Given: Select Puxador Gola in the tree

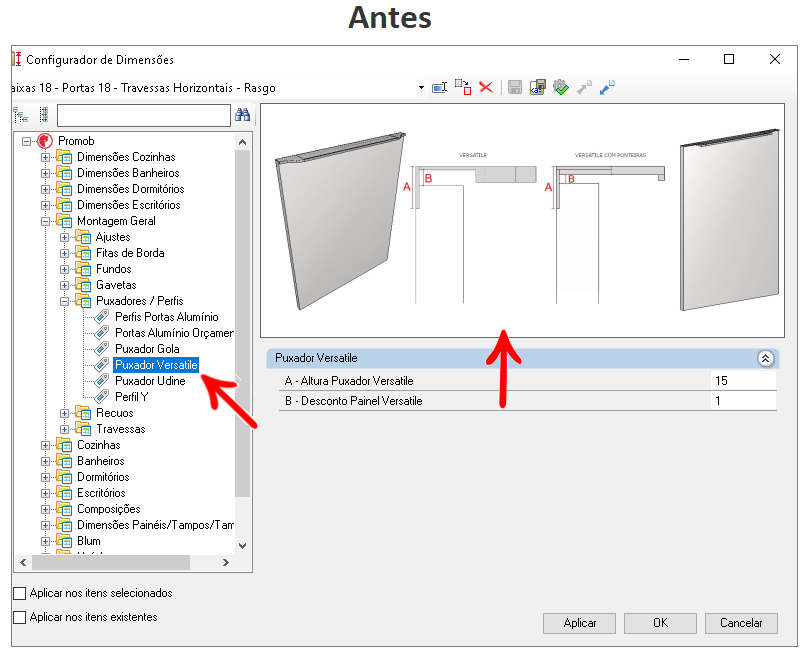Looking at the screenshot, I should tap(147, 349).
